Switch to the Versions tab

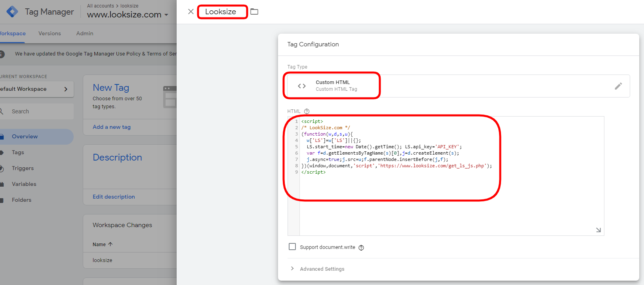(50, 33)
